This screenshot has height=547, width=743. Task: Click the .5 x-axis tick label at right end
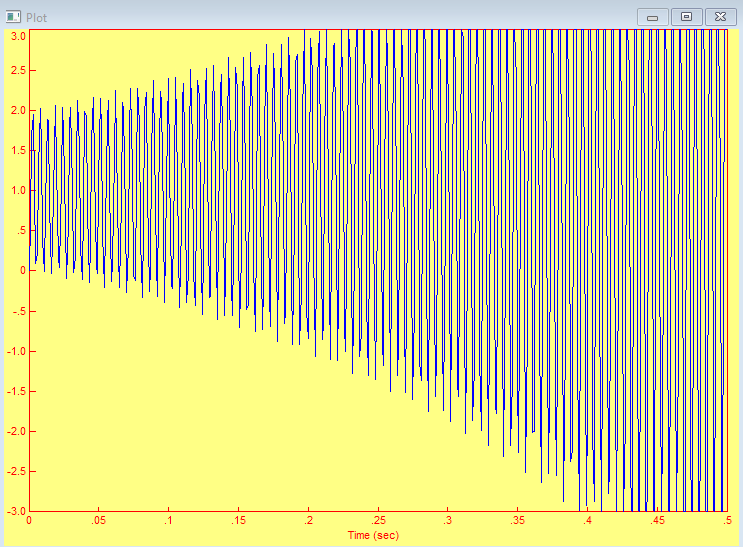click(725, 521)
